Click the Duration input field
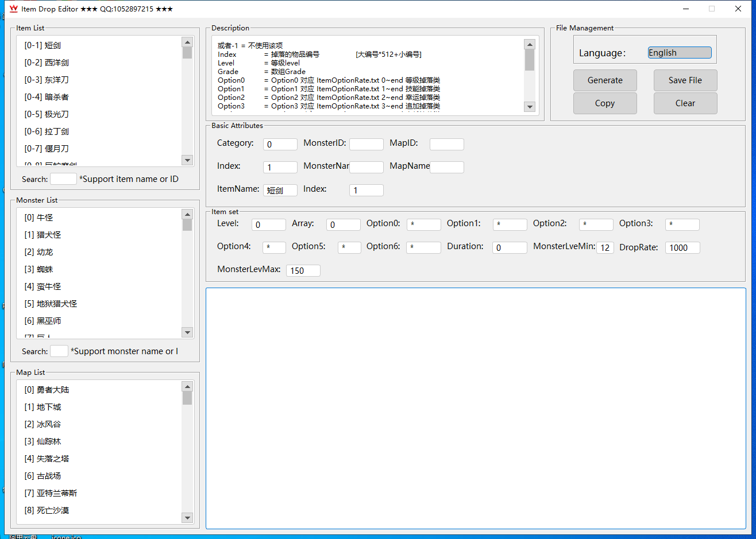This screenshot has height=539, width=756. 510,248
